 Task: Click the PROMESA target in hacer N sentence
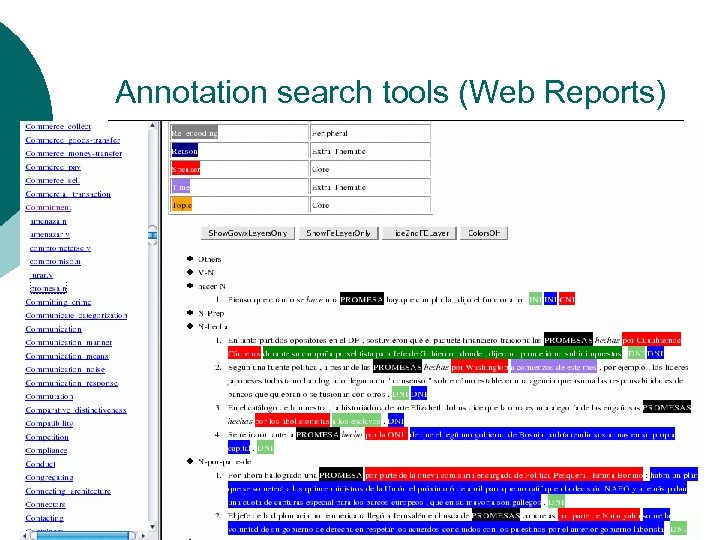click(361, 299)
